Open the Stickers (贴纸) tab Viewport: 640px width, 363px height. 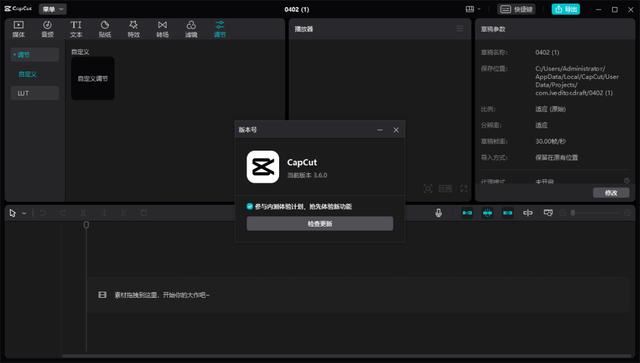[105, 29]
